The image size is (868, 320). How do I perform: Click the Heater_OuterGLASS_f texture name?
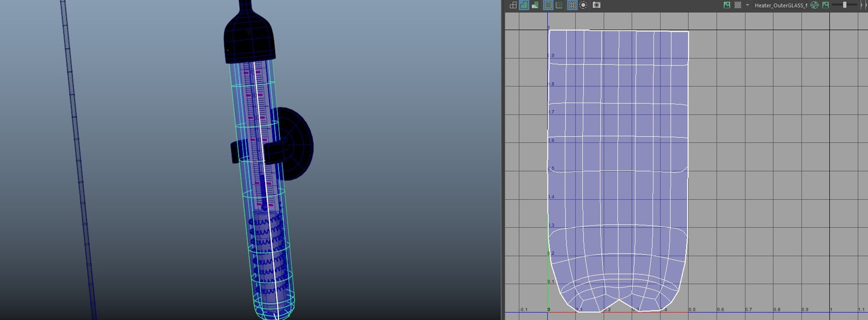(781, 5)
